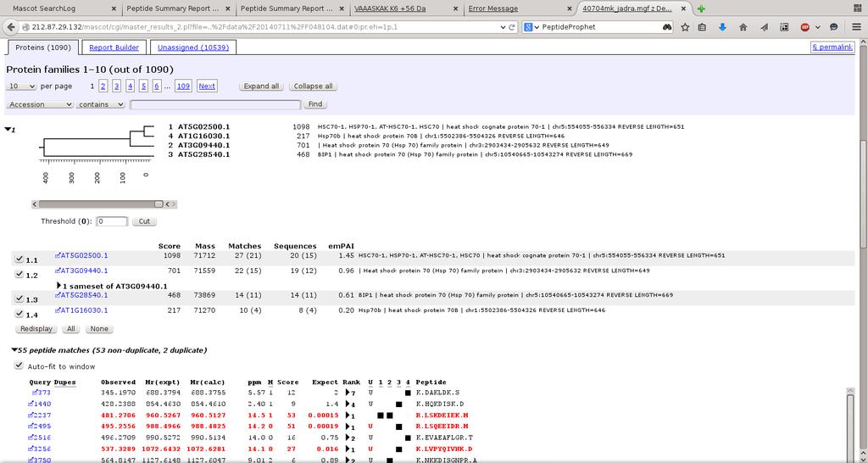
Task: Close the Error Message tab
Action: point(570,8)
